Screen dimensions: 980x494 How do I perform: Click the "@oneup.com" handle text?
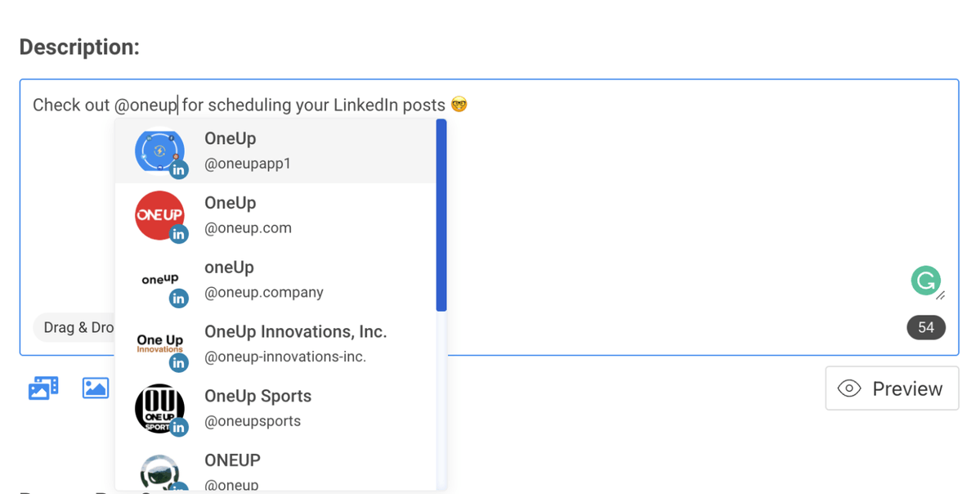tap(248, 227)
